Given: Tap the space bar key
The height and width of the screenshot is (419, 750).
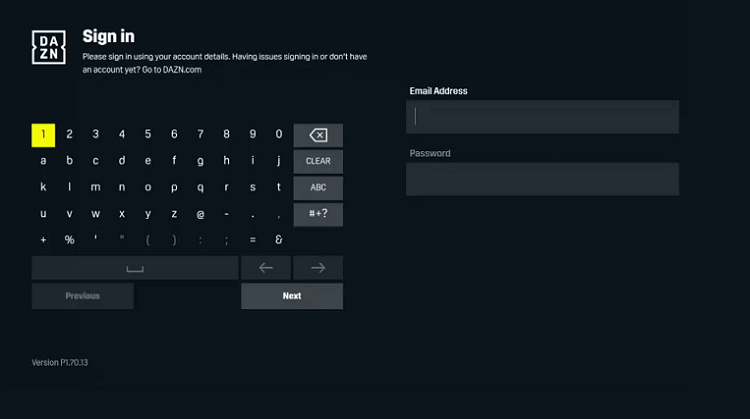Looking at the screenshot, I should 135,268.
